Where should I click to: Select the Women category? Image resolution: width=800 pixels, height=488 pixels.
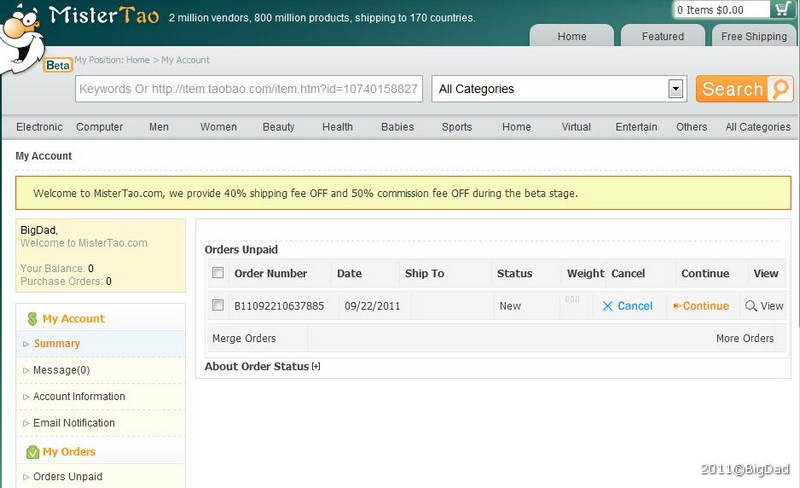(x=218, y=127)
